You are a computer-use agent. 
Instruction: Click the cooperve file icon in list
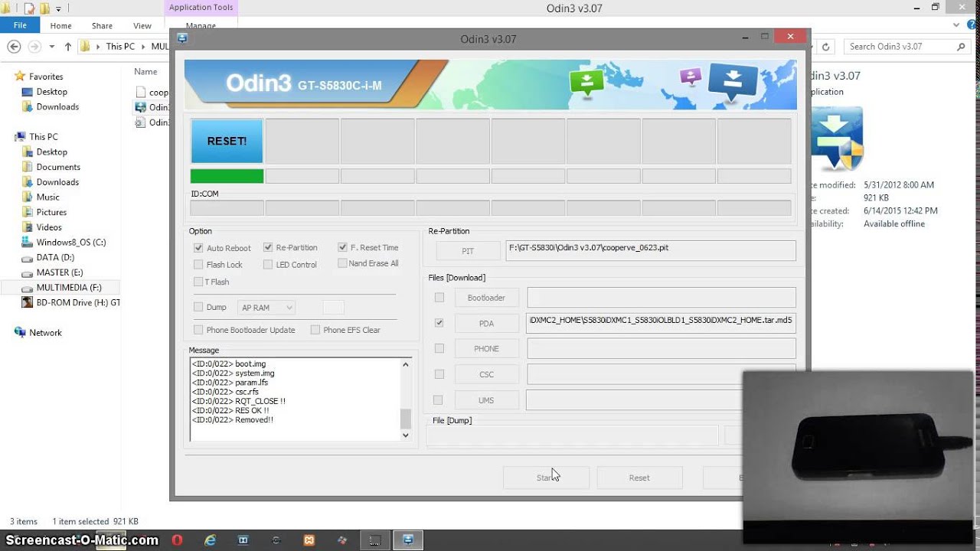(140, 92)
